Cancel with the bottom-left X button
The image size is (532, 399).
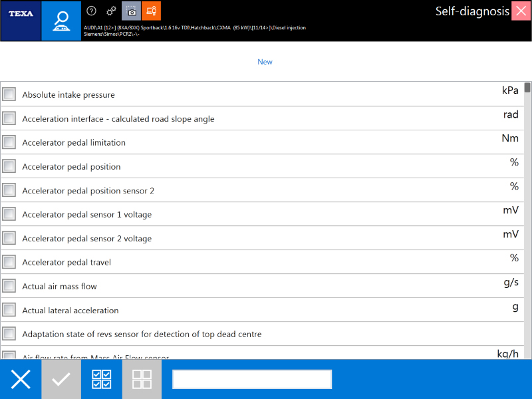pyautogui.click(x=21, y=379)
